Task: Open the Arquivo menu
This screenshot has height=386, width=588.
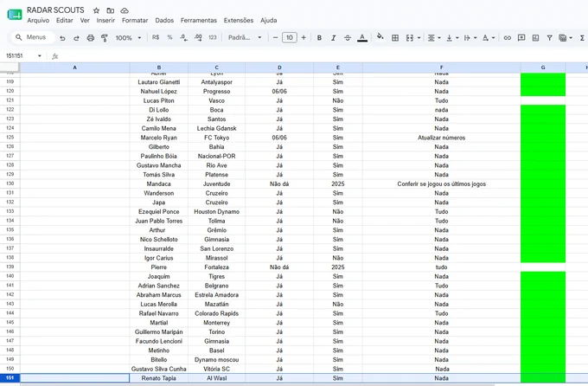Action: tap(38, 20)
